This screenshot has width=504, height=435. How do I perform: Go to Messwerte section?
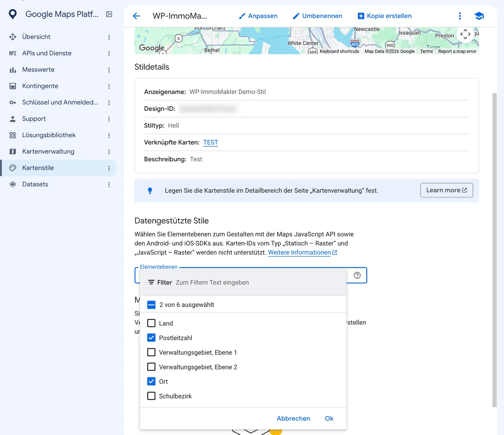pos(38,70)
